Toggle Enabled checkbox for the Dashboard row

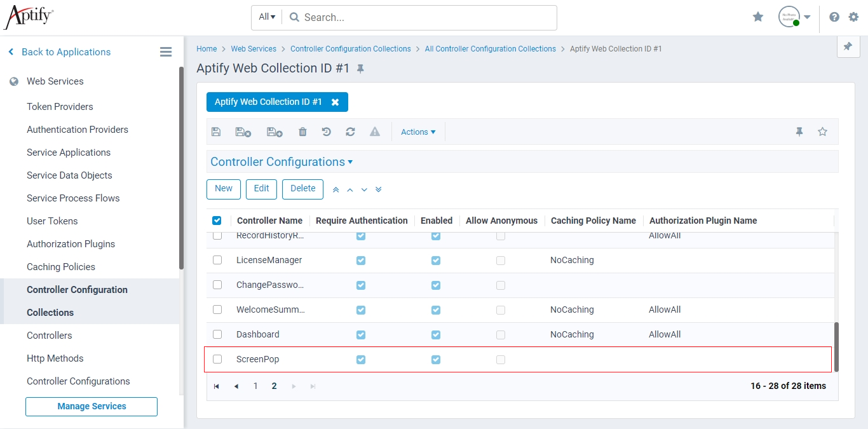pyautogui.click(x=436, y=335)
